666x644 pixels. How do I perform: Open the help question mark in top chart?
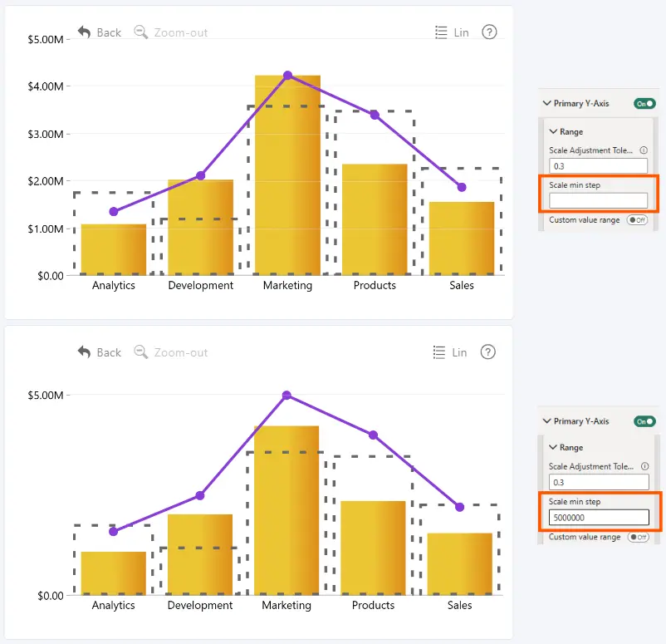pyautogui.click(x=489, y=32)
